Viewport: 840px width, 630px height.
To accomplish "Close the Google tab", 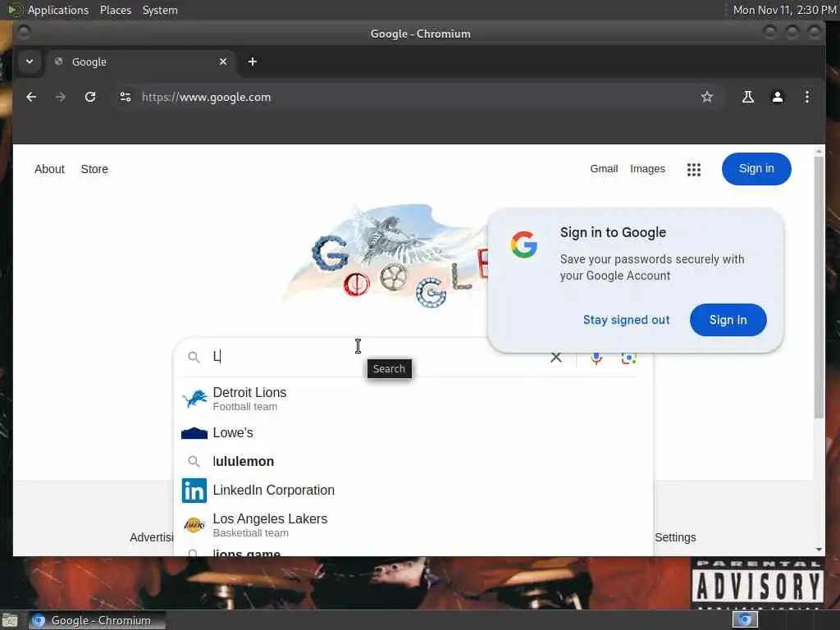I will point(223,62).
